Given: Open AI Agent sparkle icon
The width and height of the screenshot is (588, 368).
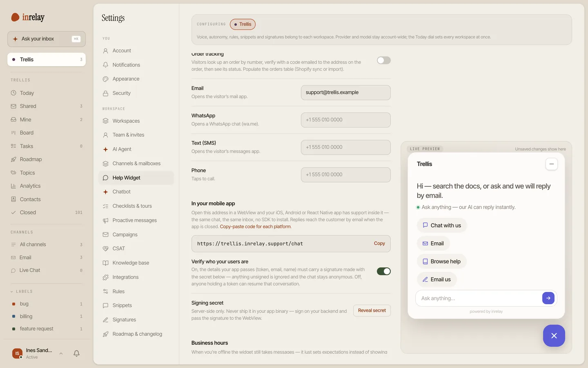Looking at the screenshot, I should 105,149.
